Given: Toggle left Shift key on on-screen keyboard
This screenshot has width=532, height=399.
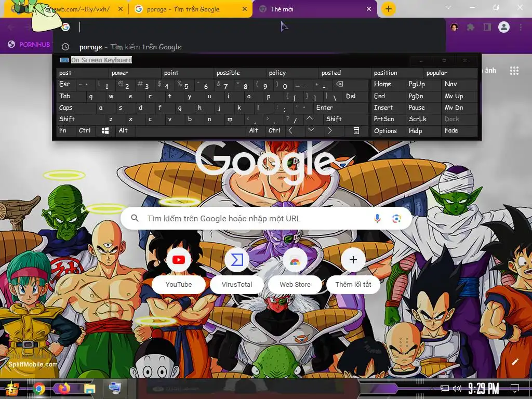Looking at the screenshot, I should point(81,119).
